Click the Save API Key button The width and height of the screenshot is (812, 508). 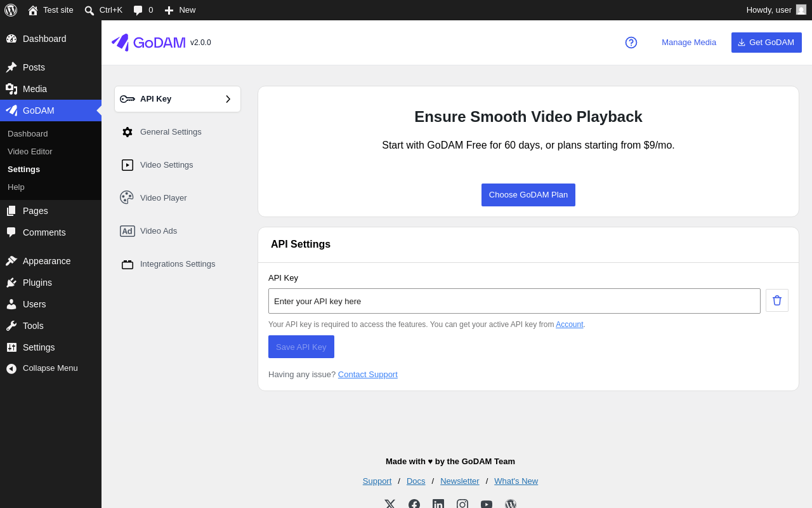[301, 347]
